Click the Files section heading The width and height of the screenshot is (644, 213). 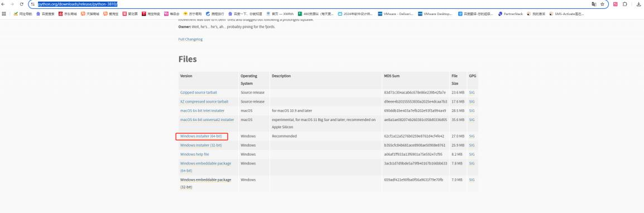(x=188, y=59)
